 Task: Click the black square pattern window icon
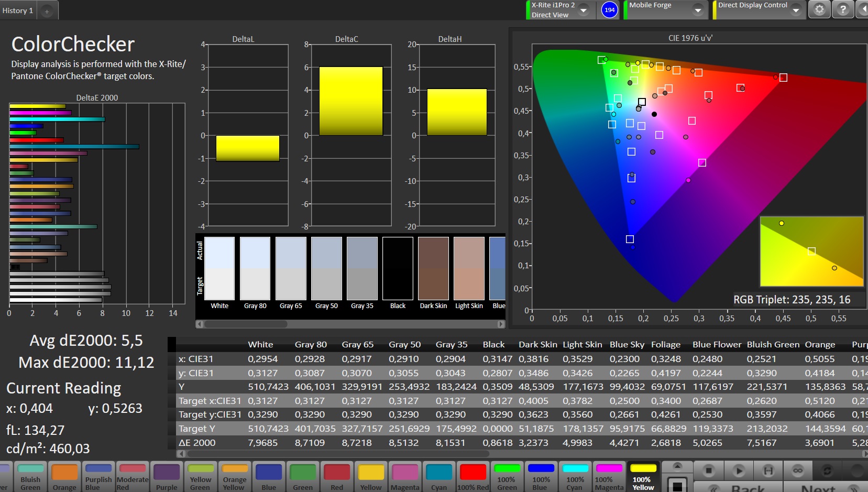tap(677, 485)
